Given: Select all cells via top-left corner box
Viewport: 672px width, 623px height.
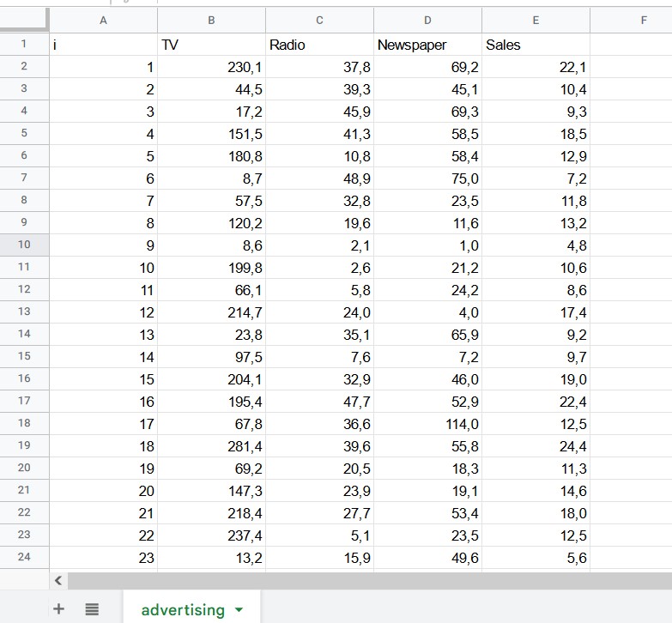Looking at the screenshot, I should pyautogui.click(x=24, y=21).
